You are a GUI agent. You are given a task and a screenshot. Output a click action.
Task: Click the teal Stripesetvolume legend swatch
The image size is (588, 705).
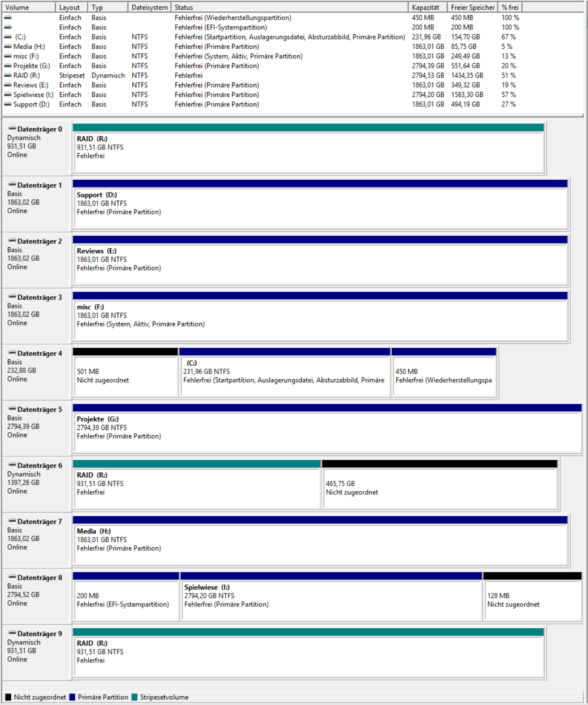134,697
